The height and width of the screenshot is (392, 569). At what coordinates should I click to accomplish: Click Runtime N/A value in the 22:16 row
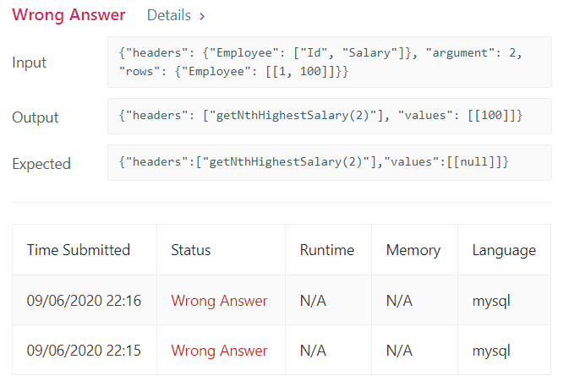point(313,301)
